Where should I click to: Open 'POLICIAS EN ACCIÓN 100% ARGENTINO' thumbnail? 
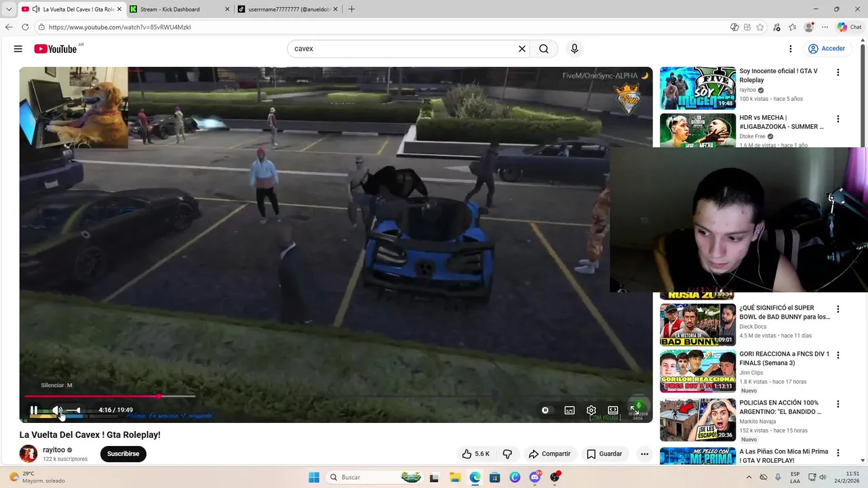(698, 420)
